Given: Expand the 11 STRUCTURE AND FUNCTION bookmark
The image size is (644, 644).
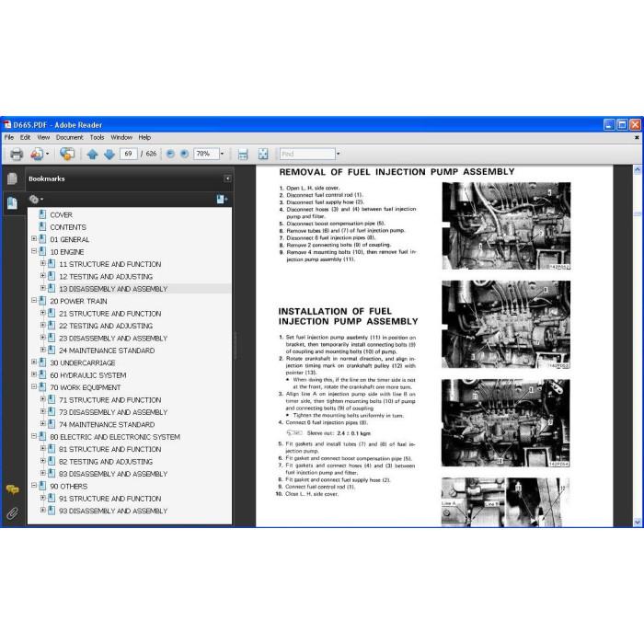Looking at the screenshot, I should pyautogui.click(x=43, y=263).
